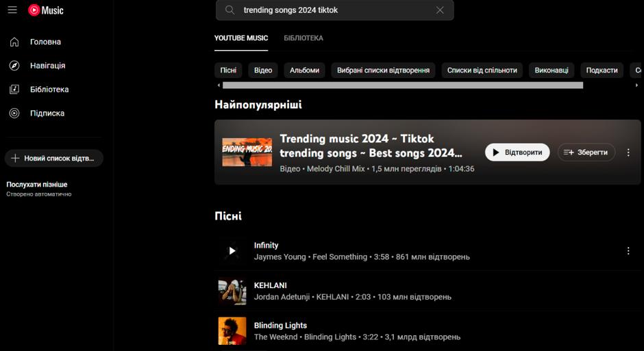Click the Підписка subscription icon
The height and width of the screenshot is (351, 644).
(14, 113)
